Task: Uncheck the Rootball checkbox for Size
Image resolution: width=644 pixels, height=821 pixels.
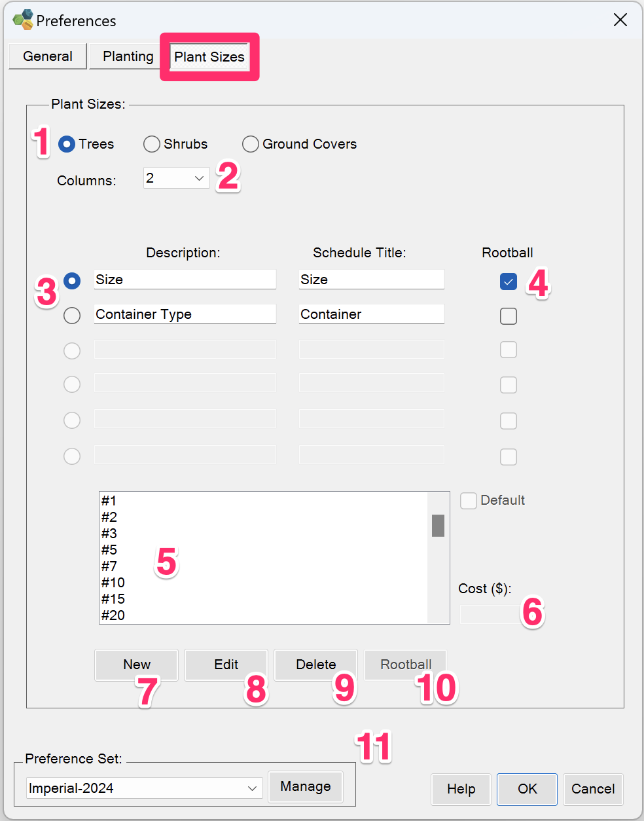Action: [x=509, y=282]
